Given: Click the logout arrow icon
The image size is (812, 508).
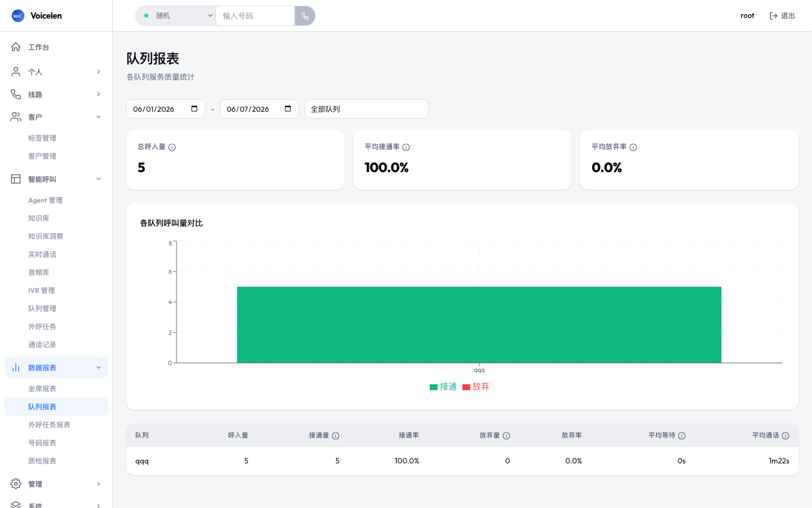Looking at the screenshot, I should click(x=774, y=16).
